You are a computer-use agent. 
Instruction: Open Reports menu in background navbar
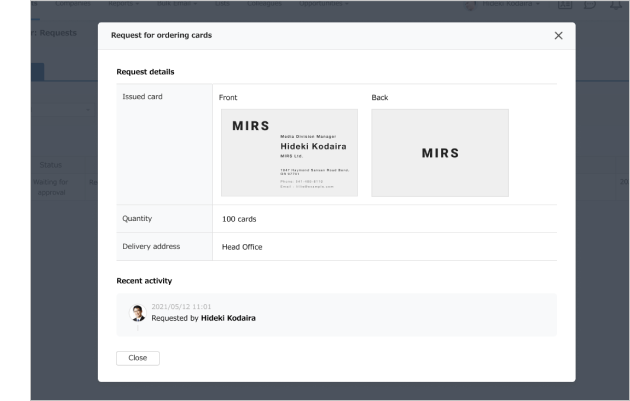[x=123, y=4]
